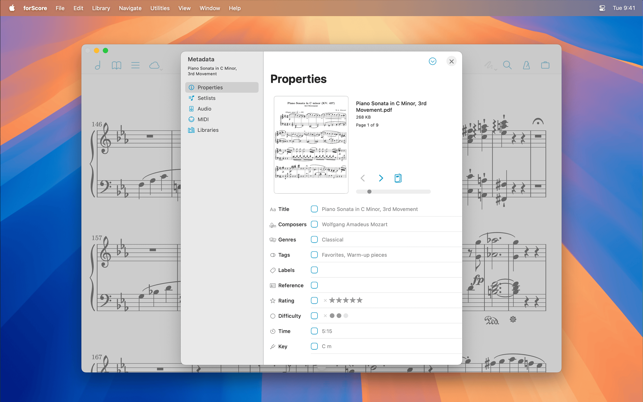
Task: Open the Navigate menu
Action: tap(130, 8)
